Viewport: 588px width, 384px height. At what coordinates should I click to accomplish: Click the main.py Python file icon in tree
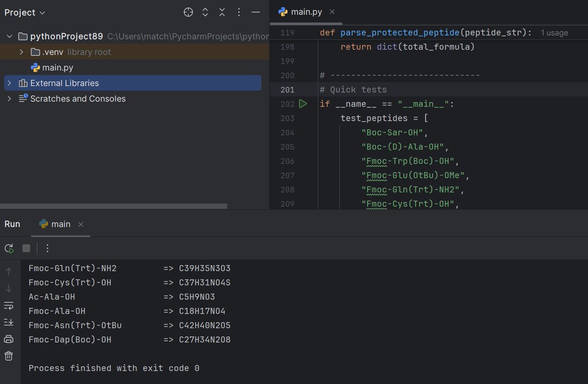click(35, 68)
